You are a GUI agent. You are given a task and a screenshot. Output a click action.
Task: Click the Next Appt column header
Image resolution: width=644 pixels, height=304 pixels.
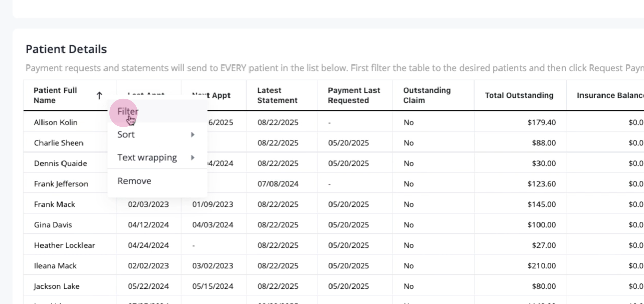[x=214, y=95]
